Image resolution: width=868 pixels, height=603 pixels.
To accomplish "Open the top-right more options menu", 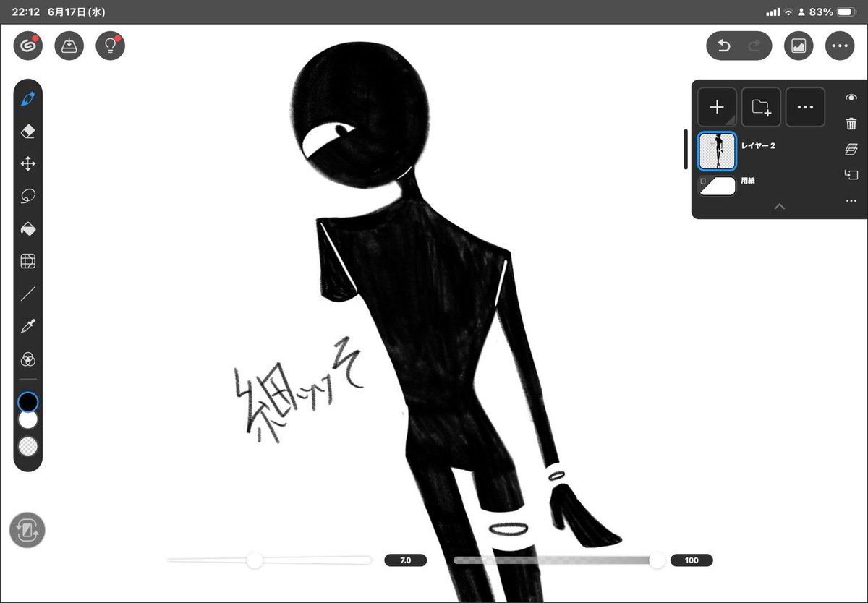I will pos(839,46).
